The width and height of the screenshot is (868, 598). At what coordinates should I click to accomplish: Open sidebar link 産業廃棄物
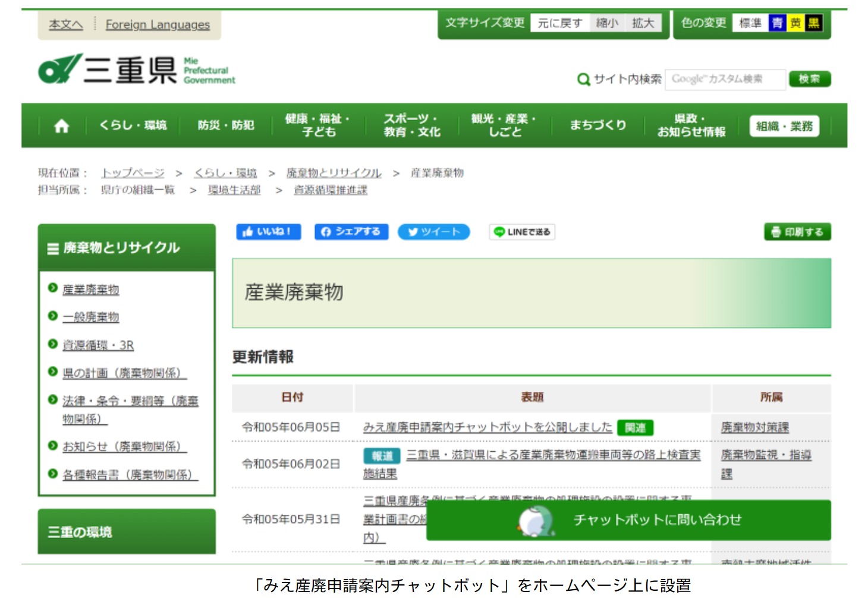(x=91, y=289)
